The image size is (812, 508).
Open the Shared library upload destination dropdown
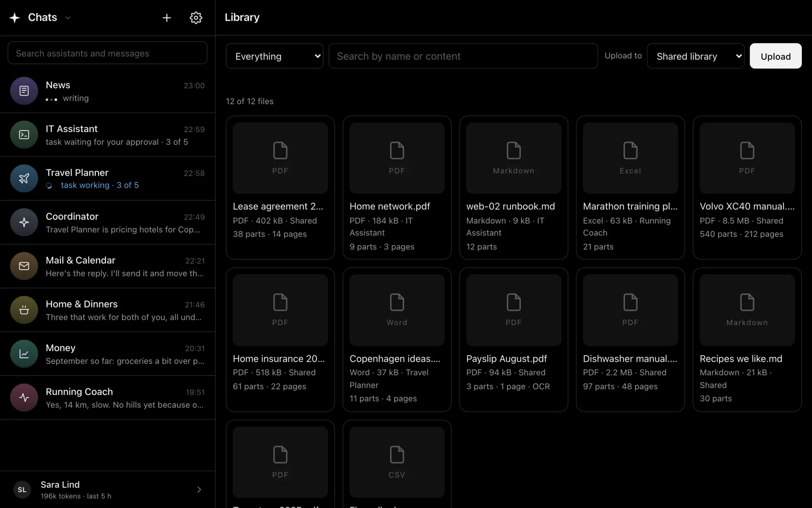click(x=695, y=56)
